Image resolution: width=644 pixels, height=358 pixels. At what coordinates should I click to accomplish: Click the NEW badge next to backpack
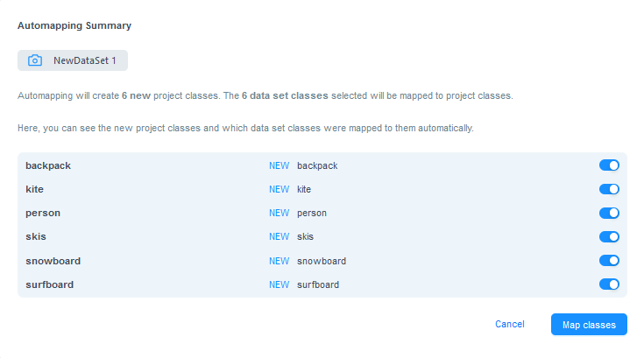279,165
